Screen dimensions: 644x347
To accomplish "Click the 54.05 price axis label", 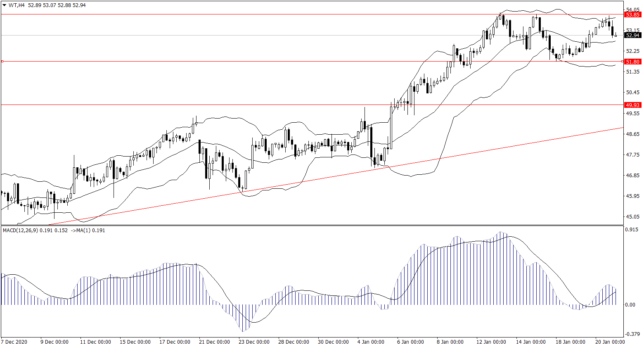I will [632, 10].
